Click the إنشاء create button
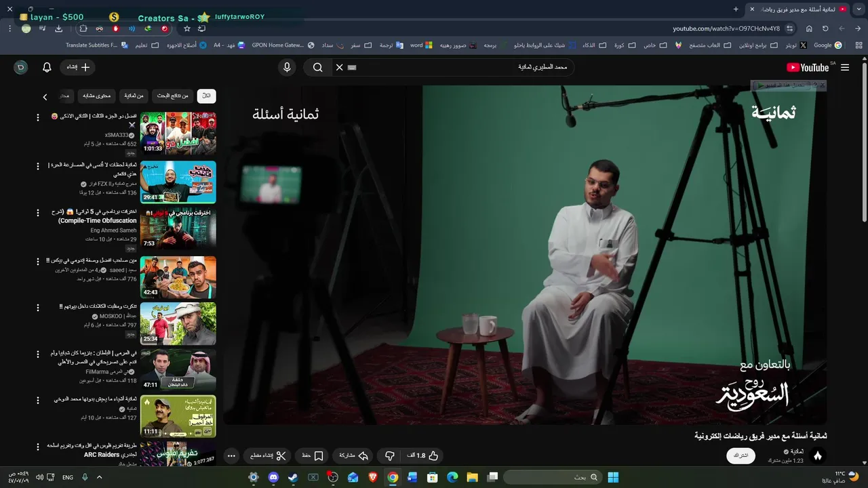This screenshot has width=868, height=488. coord(78,67)
